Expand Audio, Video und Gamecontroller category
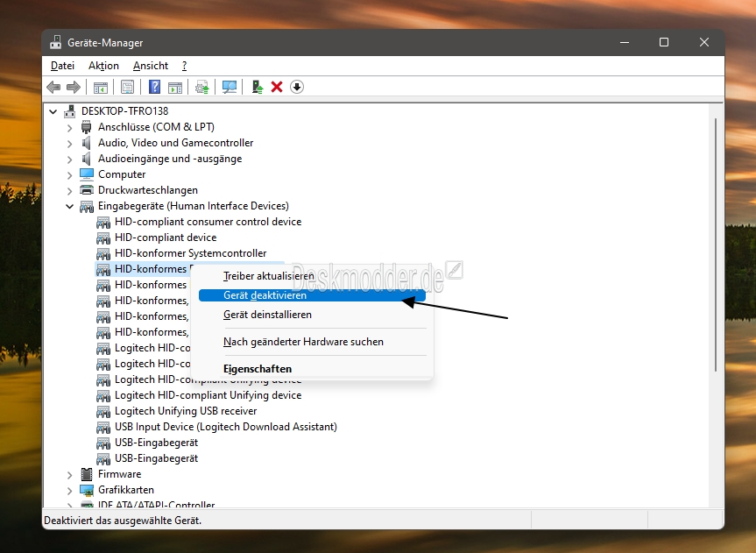The height and width of the screenshot is (553, 756). (x=70, y=144)
